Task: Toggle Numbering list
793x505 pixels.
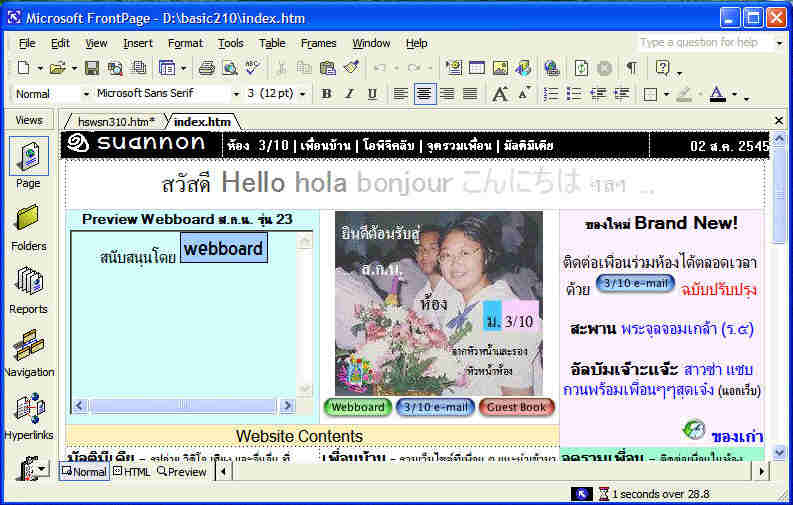Action: pos(551,94)
